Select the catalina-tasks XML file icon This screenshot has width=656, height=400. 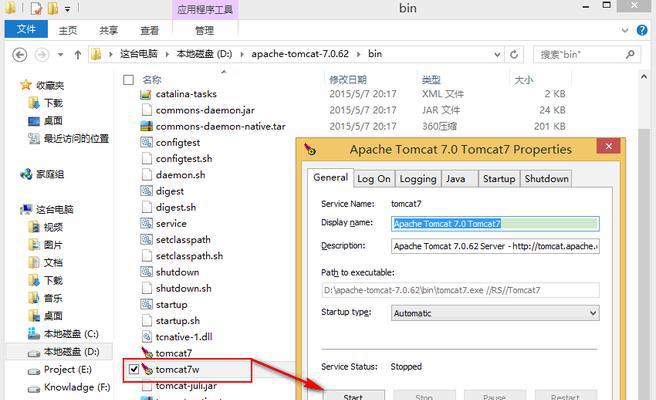coord(146,94)
